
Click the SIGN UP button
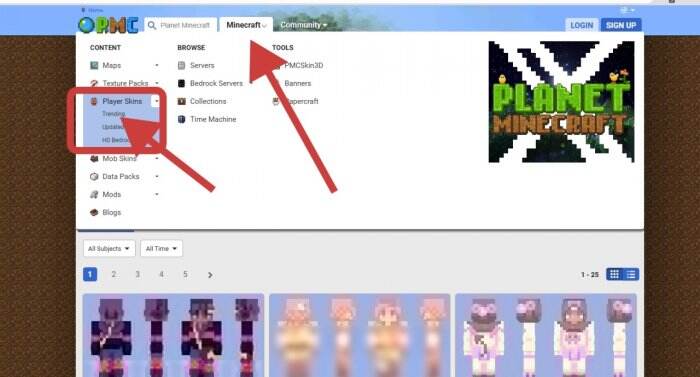point(621,25)
